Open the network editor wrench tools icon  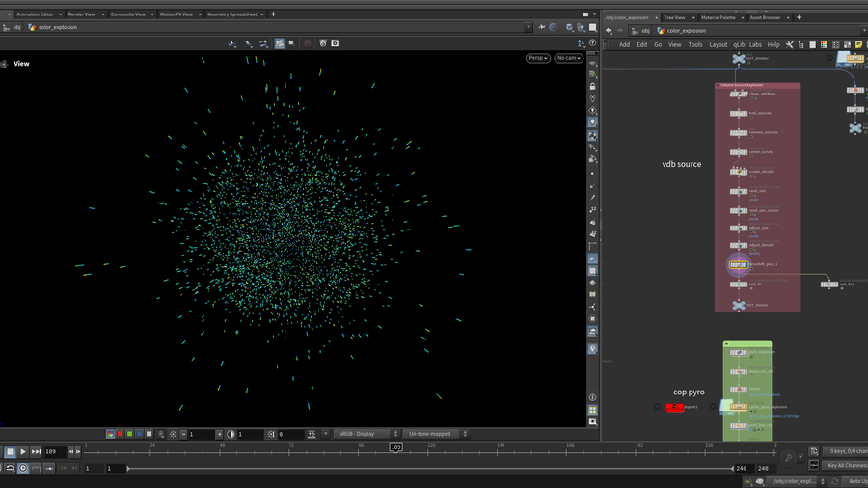789,44
